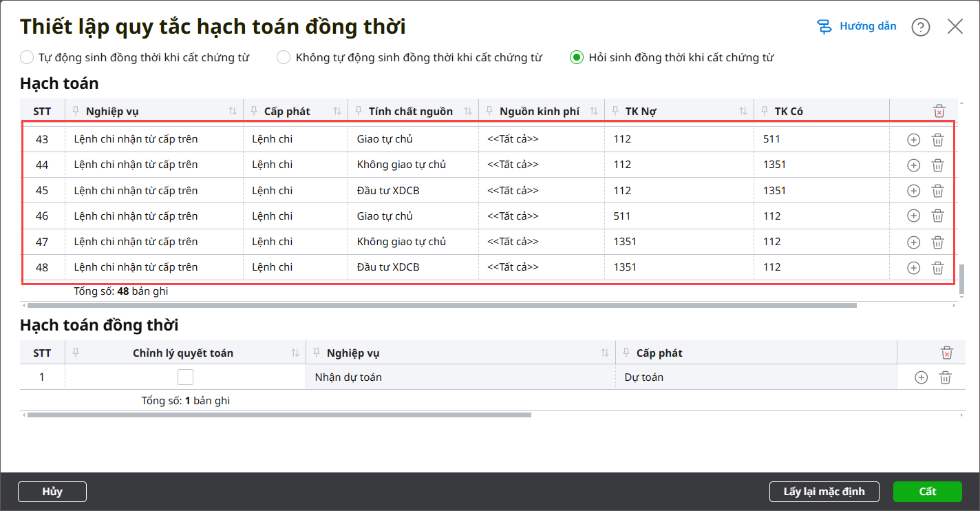Delete row 48 with its trash icon
Viewport: 980px width, 511px height.
937,268
